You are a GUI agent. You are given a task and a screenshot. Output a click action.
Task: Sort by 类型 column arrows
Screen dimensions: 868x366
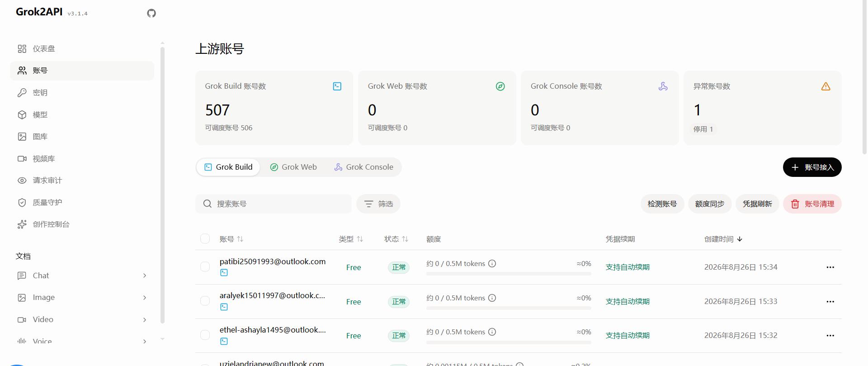(360, 239)
